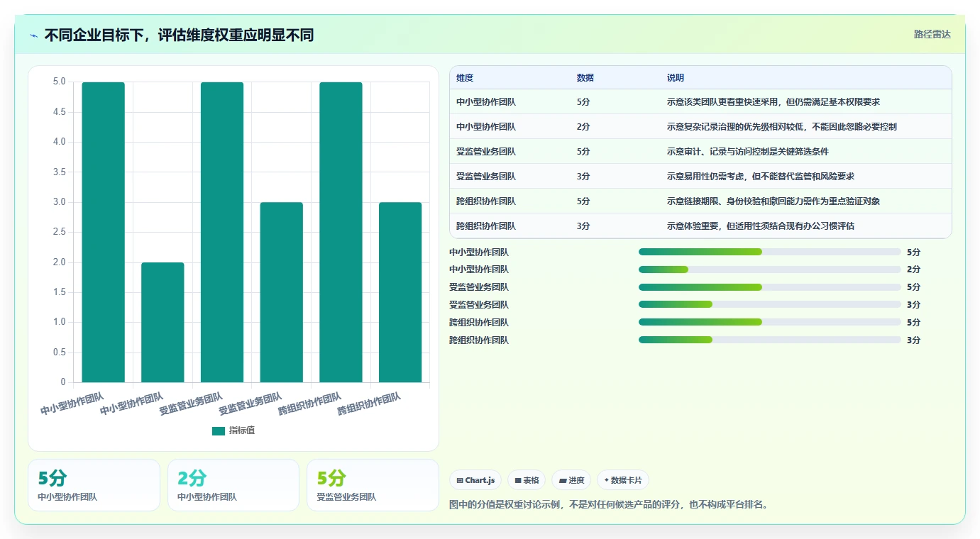Viewport: 980px width, 539px height.
Task: Click the 跨组织协作团队 progress bar showing 3分
Action: point(770,340)
